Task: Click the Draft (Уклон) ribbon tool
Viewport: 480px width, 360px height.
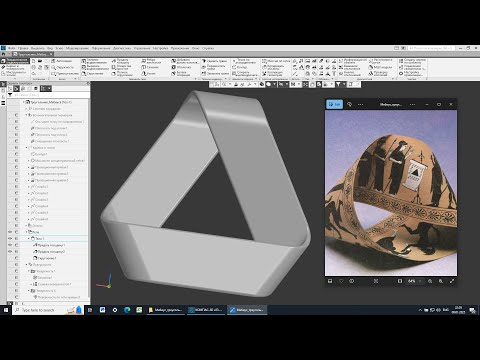Action: click(148, 73)
